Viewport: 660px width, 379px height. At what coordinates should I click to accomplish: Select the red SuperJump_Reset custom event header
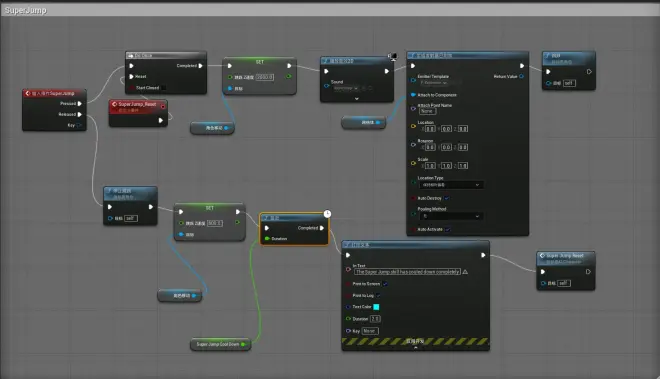click(138, 107)
